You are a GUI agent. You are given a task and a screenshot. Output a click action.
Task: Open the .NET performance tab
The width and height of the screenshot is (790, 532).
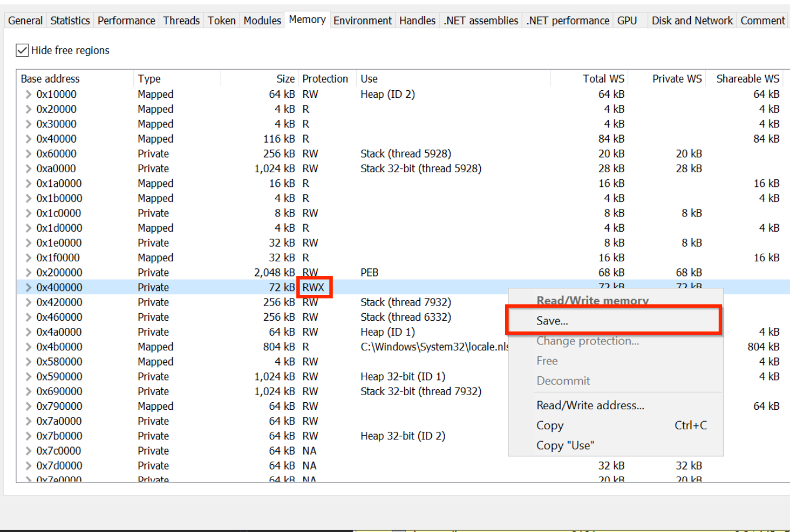pyautogui.click(x=568, y=21)
